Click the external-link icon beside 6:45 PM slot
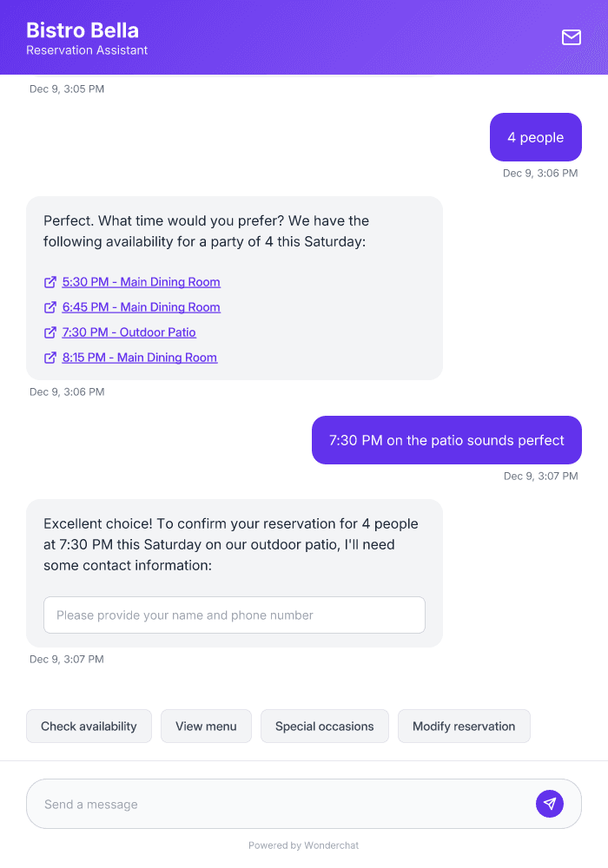This screenshot has height=868, width=608. 50,307
